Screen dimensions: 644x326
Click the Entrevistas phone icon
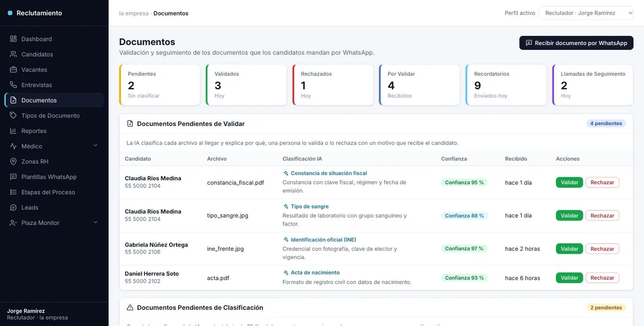(13, 85)
